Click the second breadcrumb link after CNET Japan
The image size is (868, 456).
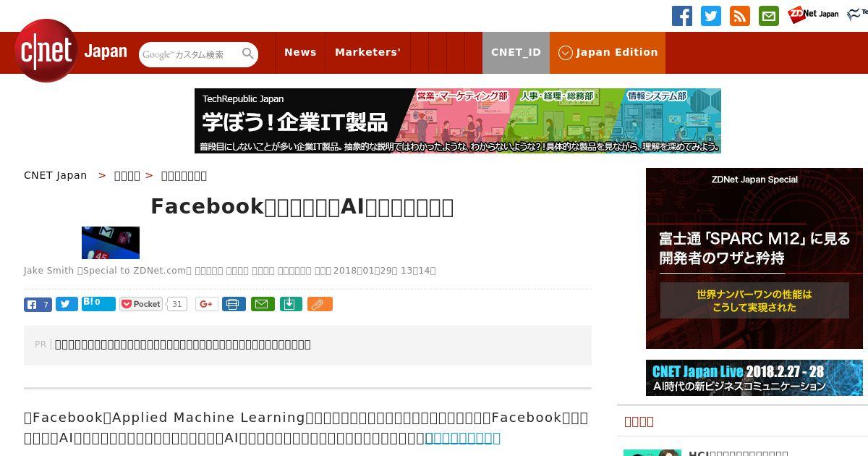(x=127, y=175)
